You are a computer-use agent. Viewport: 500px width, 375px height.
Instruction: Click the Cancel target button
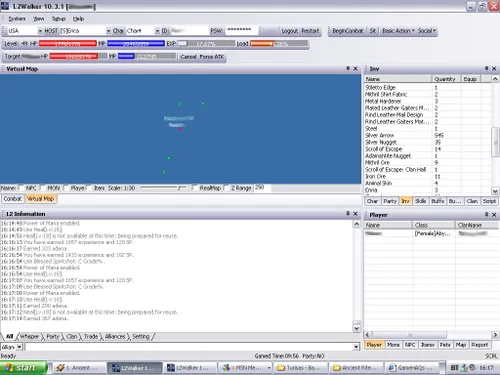(x=188, y=57)
